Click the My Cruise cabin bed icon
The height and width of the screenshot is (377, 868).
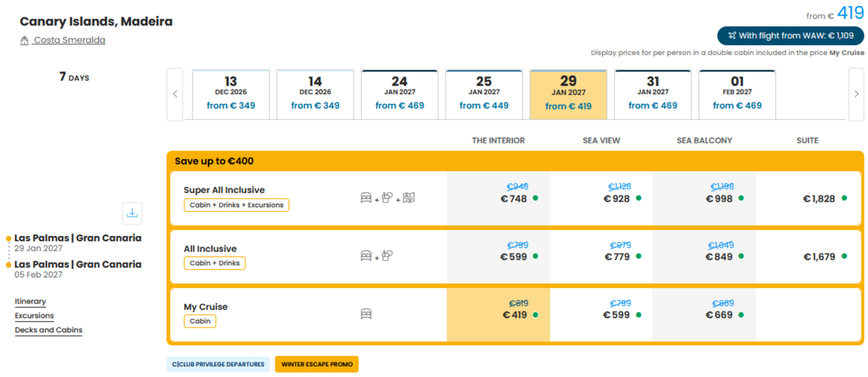coord(366,314)
